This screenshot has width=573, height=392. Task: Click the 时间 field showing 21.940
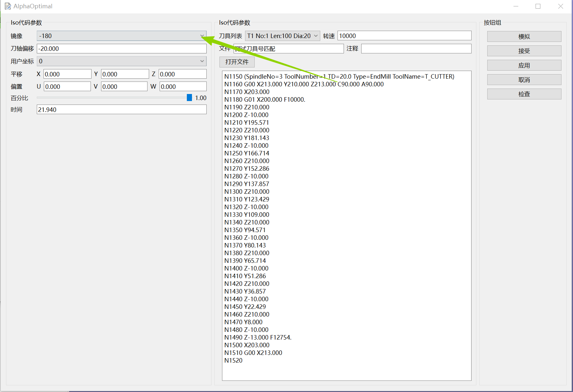tap(121, 110)
